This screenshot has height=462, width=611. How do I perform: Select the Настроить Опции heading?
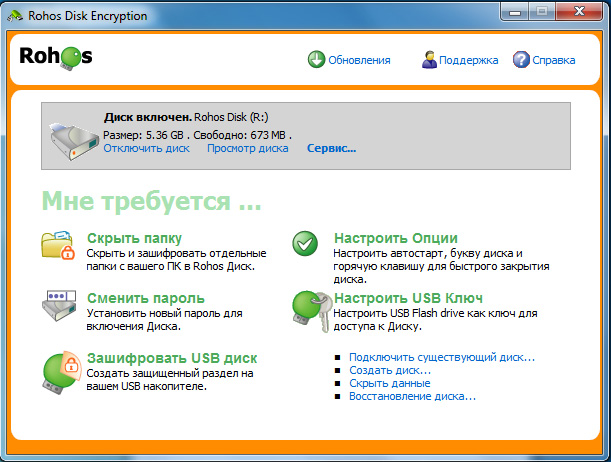click(396, 238)
